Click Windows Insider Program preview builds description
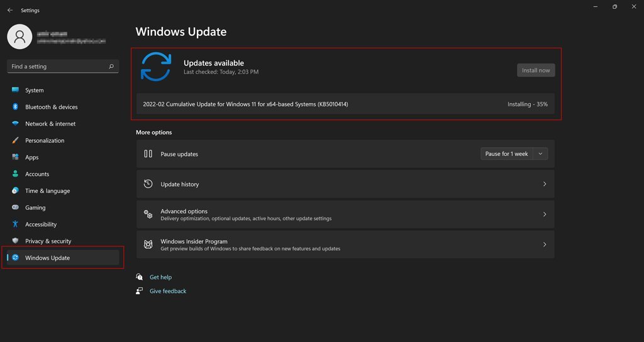 pos(250,249)
